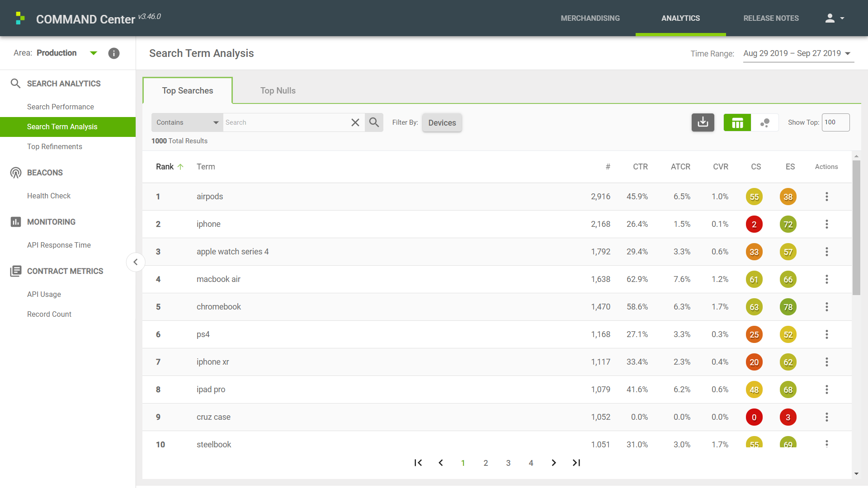Image resolution: width=868 pixels, height=488 pixels.
Task: Sort by the ATCR column header
Action: 680,167
